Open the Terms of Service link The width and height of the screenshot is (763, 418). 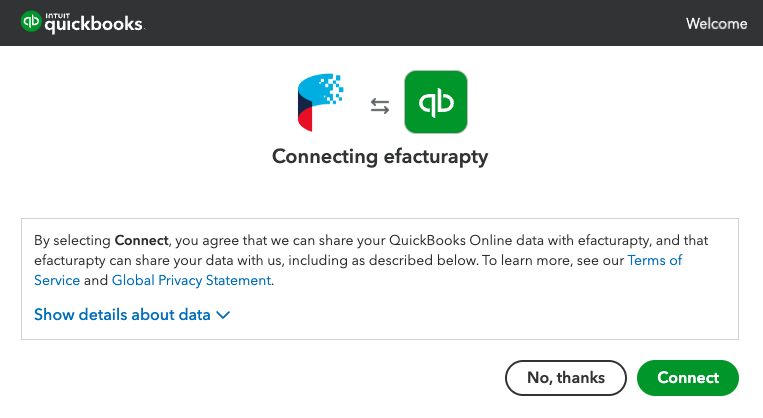tap(654, 260)
